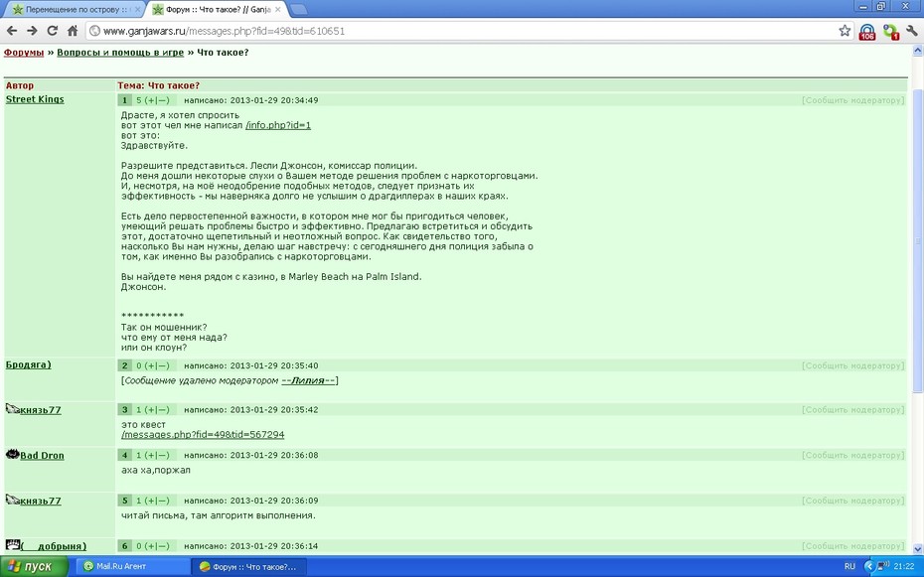Image resolution: width=924 pixels, height=577 pixels.
Task: Click the rating vote (+|—) on post 3
Action: pos(156,410)
